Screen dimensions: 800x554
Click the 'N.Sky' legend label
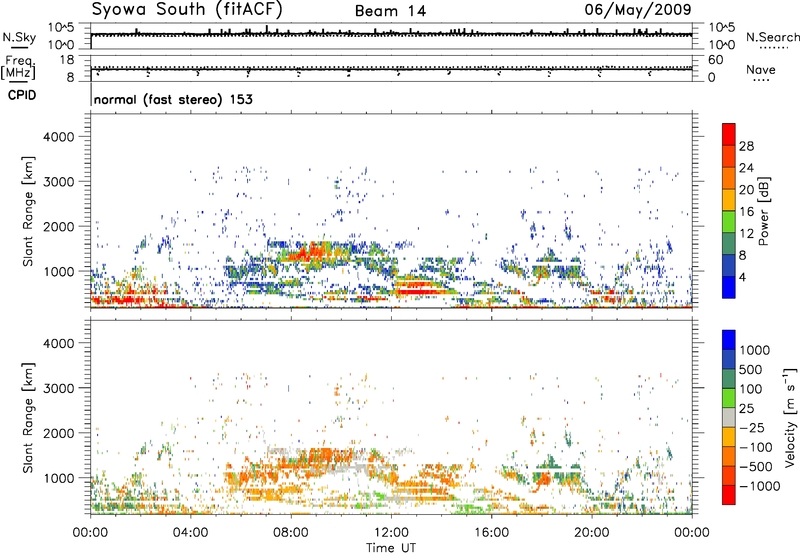[x=19, y=38]
